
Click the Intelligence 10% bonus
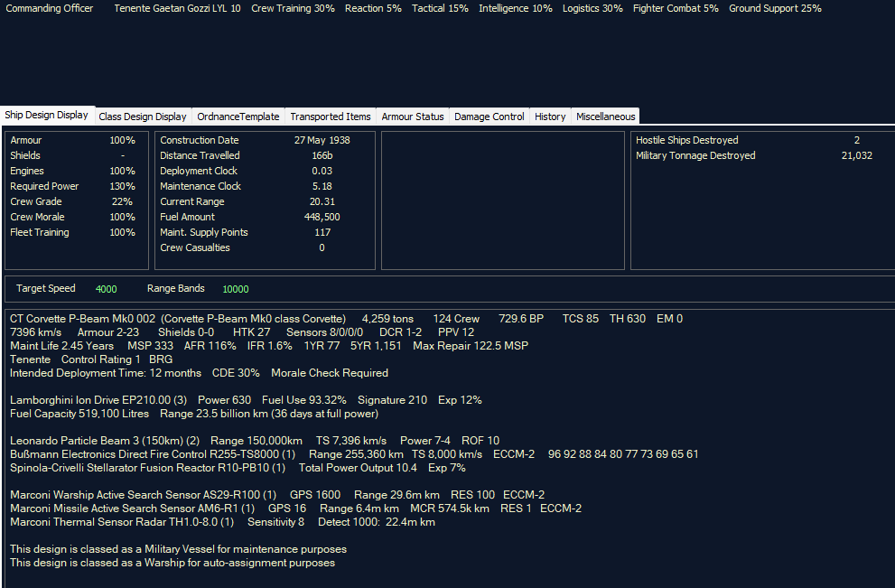(516, 8)
